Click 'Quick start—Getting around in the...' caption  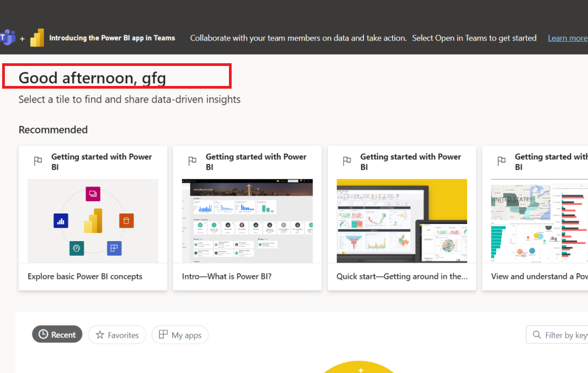(402, 276)
